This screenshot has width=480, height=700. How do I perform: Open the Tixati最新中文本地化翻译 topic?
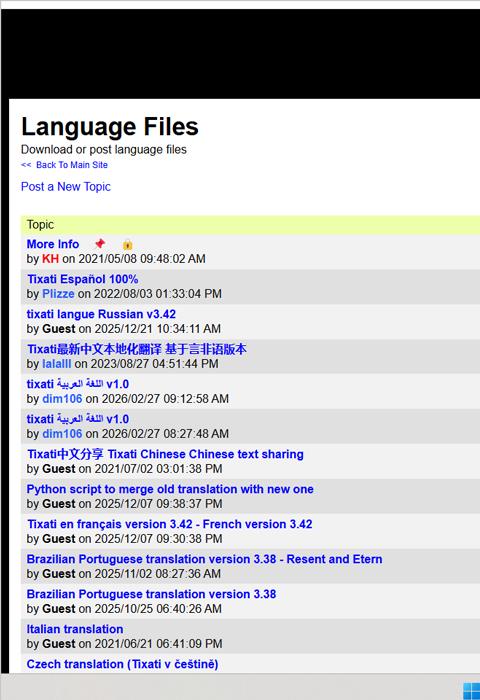(137, 349)
